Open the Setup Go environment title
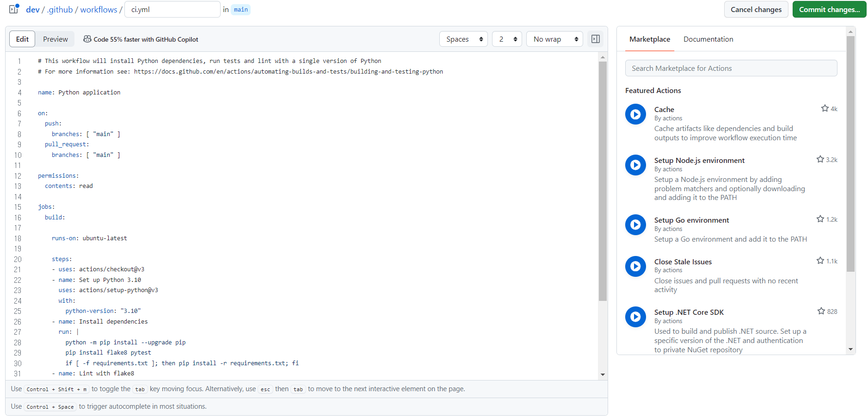The image size is (868, 418). [x=691, y=220]
